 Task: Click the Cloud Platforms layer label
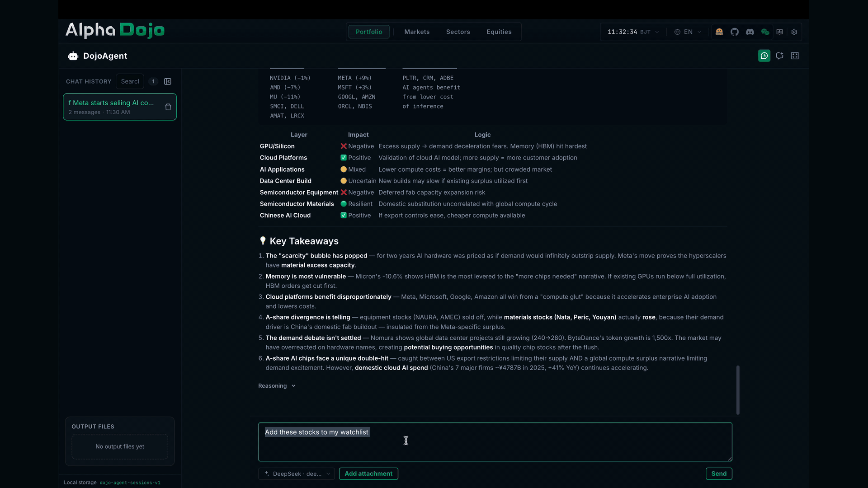(x=283, y=158)
